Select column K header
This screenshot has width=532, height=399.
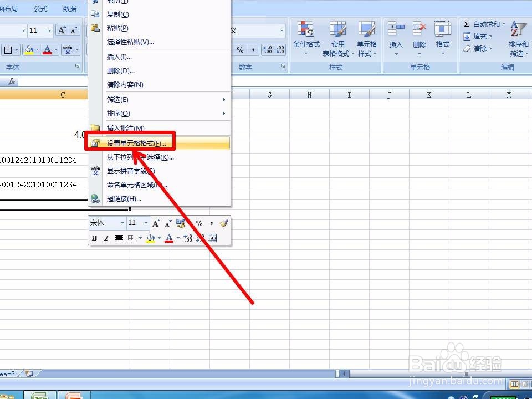pyautogui.click(x=429, y=95)
